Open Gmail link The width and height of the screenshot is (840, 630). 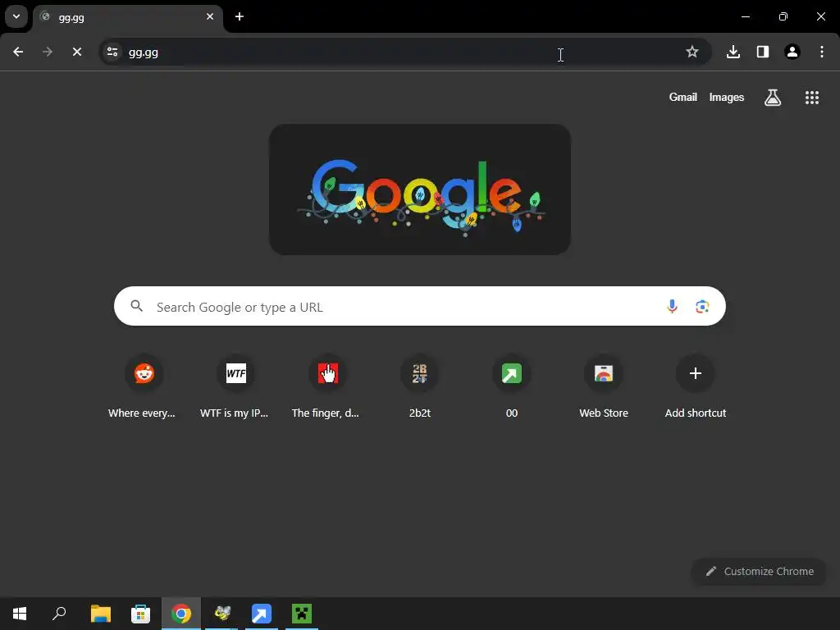coord(683,98)
